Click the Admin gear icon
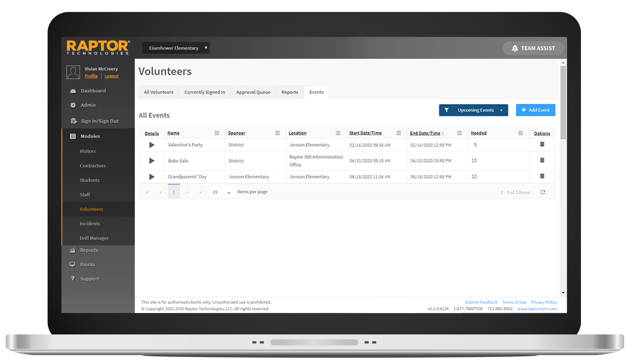Image resolution: width=633 pixels, height=364 pixels. (x=73, y=105)
